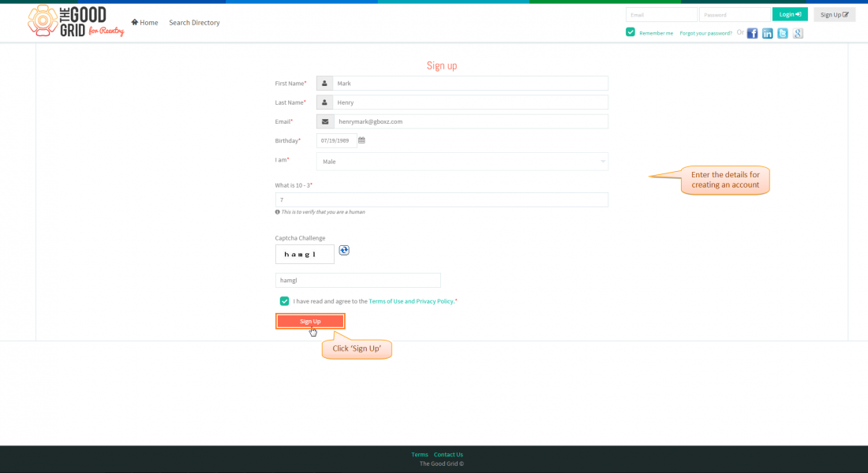Focus the header Email login field

(661, 15)
